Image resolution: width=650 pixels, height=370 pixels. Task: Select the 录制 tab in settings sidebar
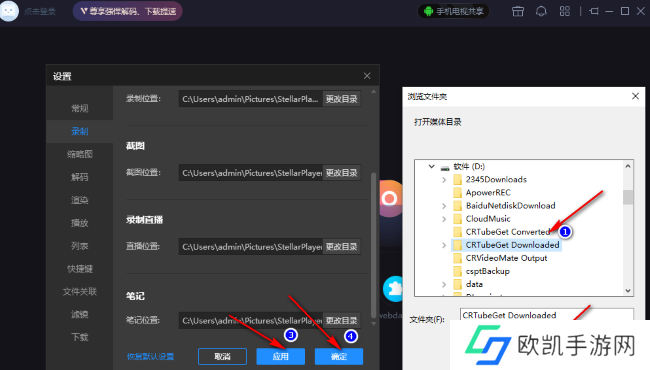click(80, 131)
